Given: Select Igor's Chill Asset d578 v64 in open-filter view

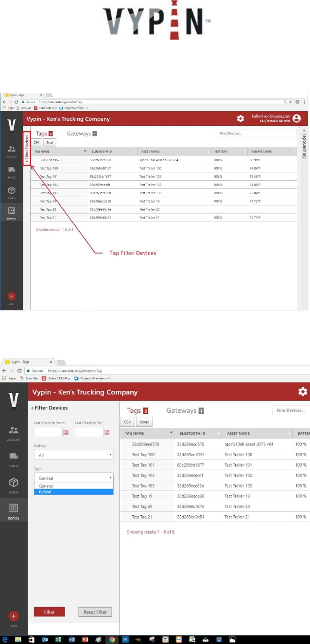Looking at the screenshot, I should [x=249, y=444].
